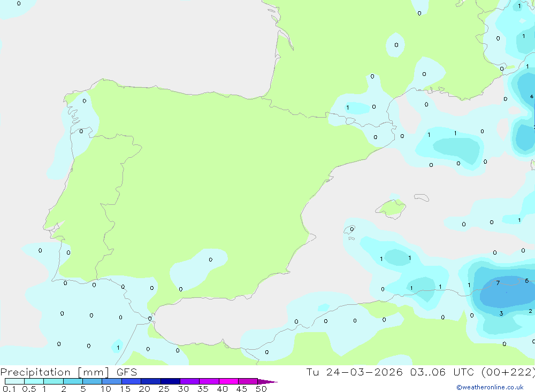Select the legend swatch between 1 and 2
This screenshot has height=392, width=535.
pyautogui.click(x=53, y=381)
